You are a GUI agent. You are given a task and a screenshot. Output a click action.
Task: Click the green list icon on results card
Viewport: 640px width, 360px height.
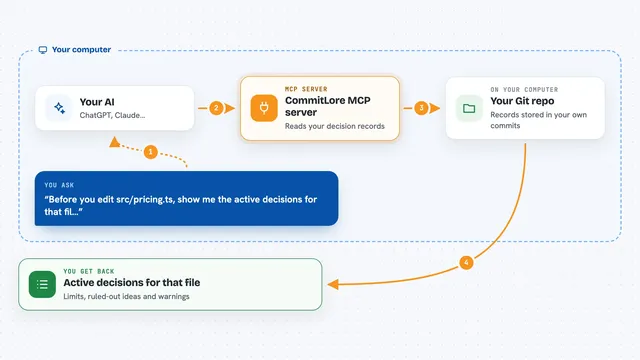(42, 284)
